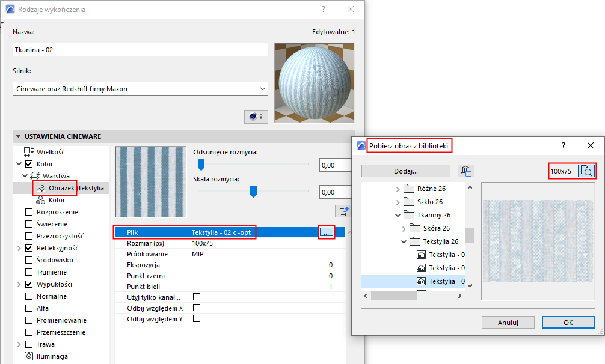Select the Obrazek image layer icon
Image resolution: width=605 pixels, height=364 pixels.
[41, 188]
